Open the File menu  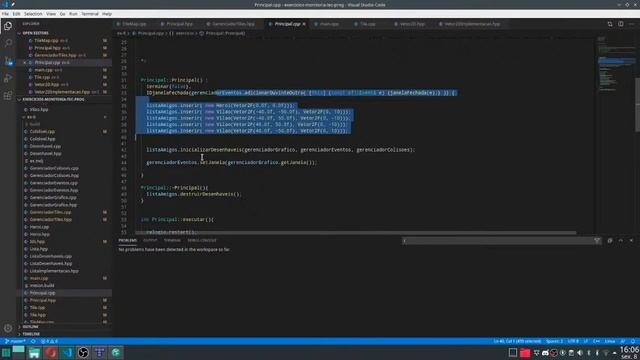click(x=5, y=14)
